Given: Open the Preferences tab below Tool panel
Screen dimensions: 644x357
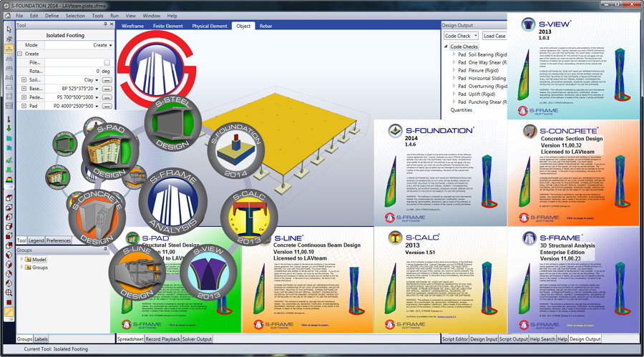Looking at the screenshot, I should [x=59, y=240].
